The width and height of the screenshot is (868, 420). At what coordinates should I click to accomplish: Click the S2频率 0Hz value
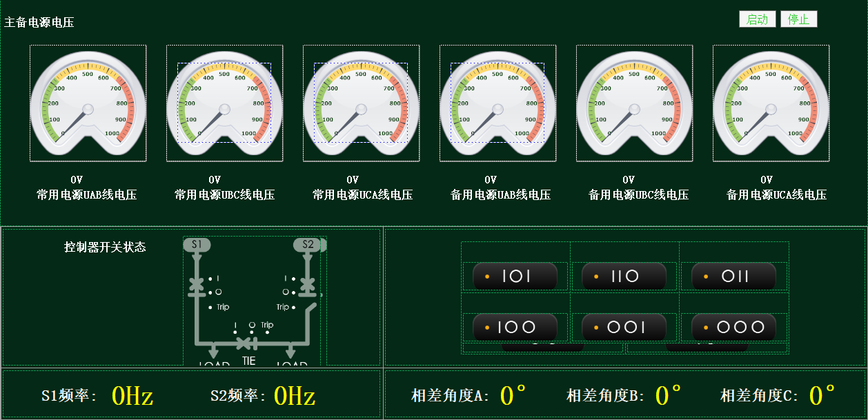tap(294, 396)
